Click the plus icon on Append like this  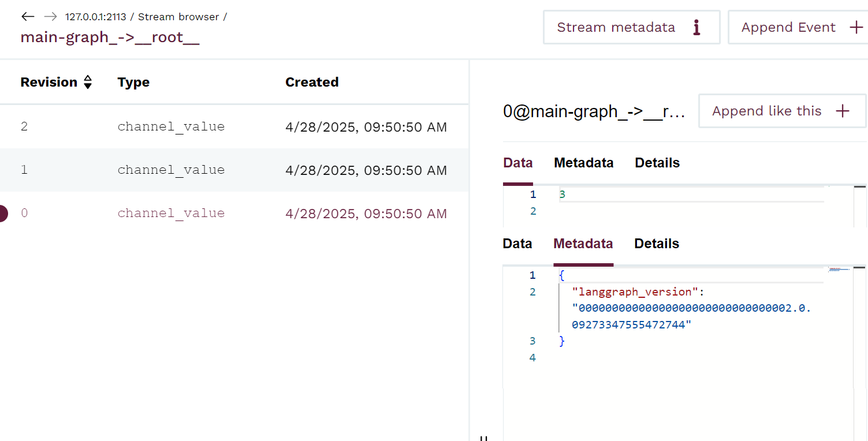click(x=843, y=111)
